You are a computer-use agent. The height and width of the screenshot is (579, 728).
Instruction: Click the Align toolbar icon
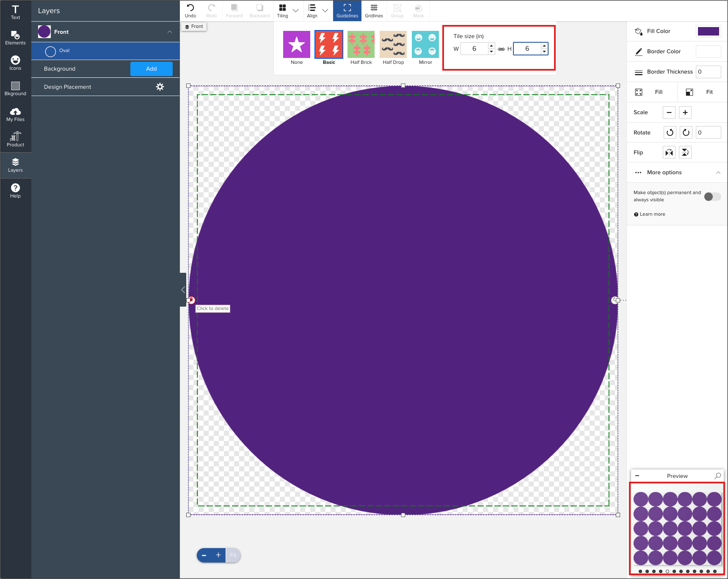tap(312, 11)
